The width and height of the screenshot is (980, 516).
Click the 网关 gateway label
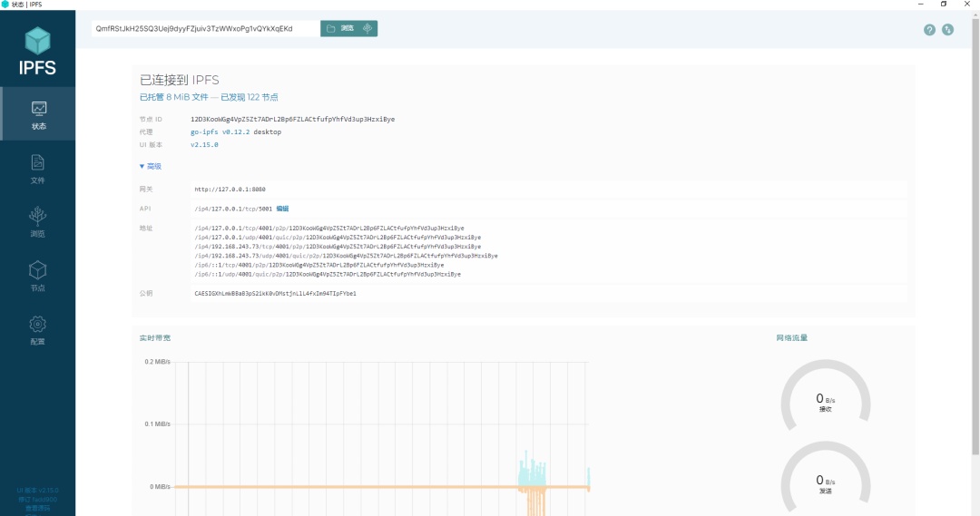click(x=145, y=190)
